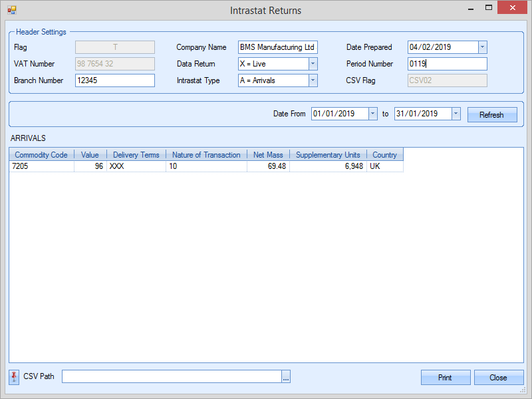Open the Date Prepared calendar dropdown

click(x=482, y=47)
